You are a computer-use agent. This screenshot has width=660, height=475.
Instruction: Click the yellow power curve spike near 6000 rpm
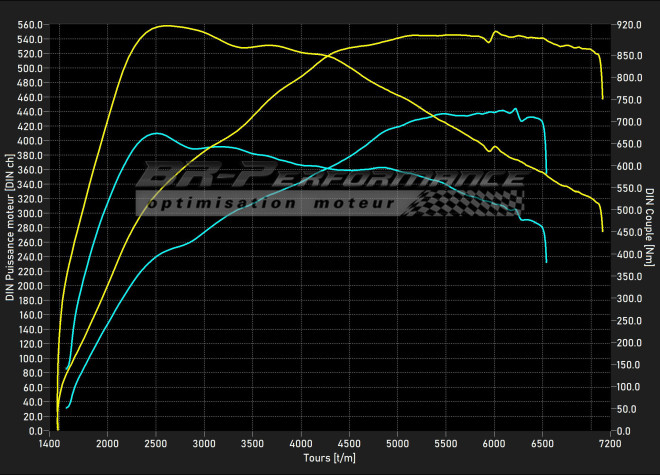tap(495, 32)
